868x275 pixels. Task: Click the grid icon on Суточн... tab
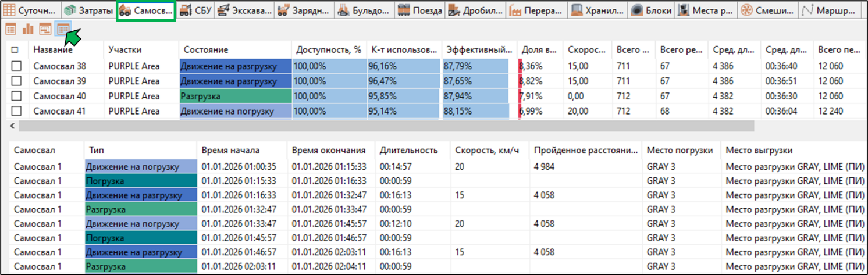[10, 10]
